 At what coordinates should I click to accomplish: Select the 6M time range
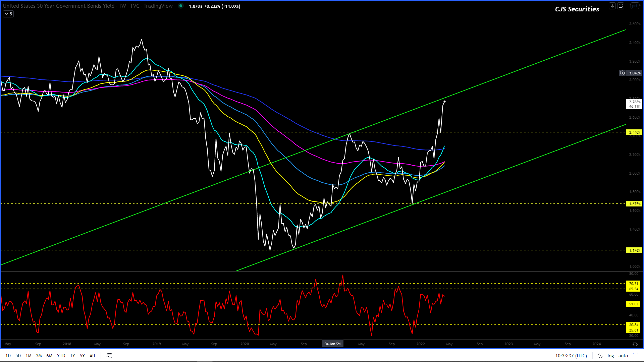pyautogui.click(x=49, y=356)
